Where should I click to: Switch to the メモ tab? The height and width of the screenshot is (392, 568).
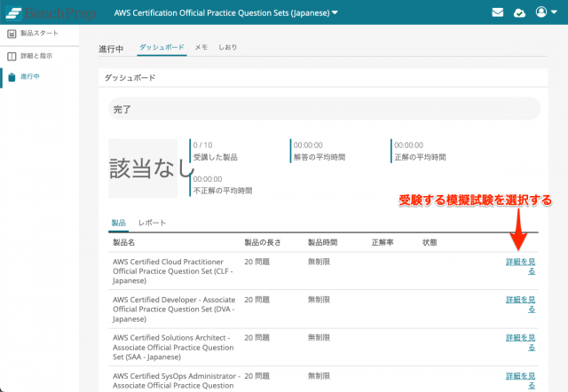201,47
